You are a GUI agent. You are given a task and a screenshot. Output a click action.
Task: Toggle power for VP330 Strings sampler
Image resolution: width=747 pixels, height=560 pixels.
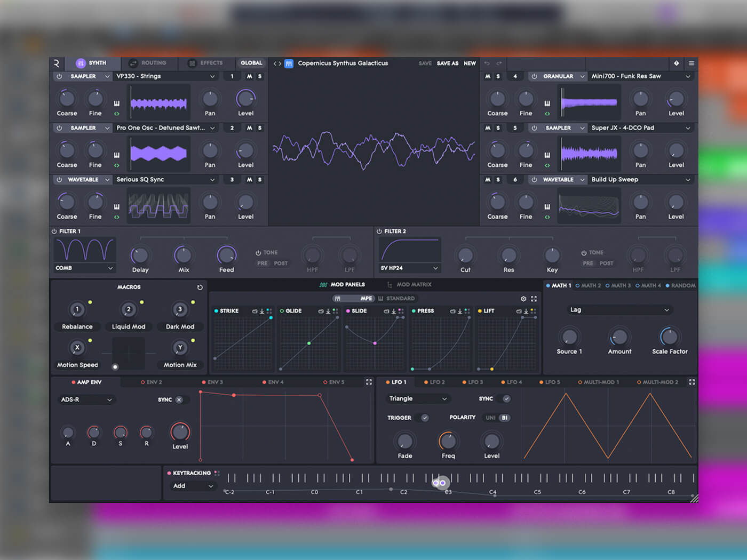tap(59, 76)
